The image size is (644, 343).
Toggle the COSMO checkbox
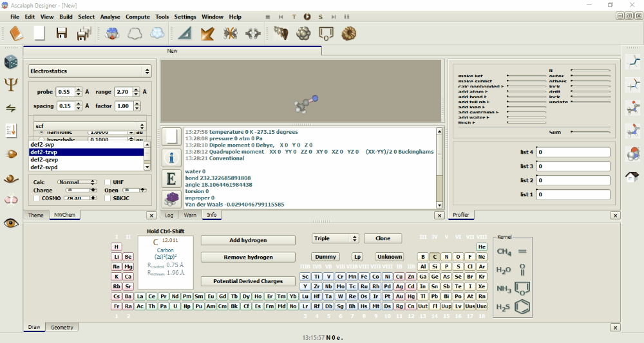(37, 198)
